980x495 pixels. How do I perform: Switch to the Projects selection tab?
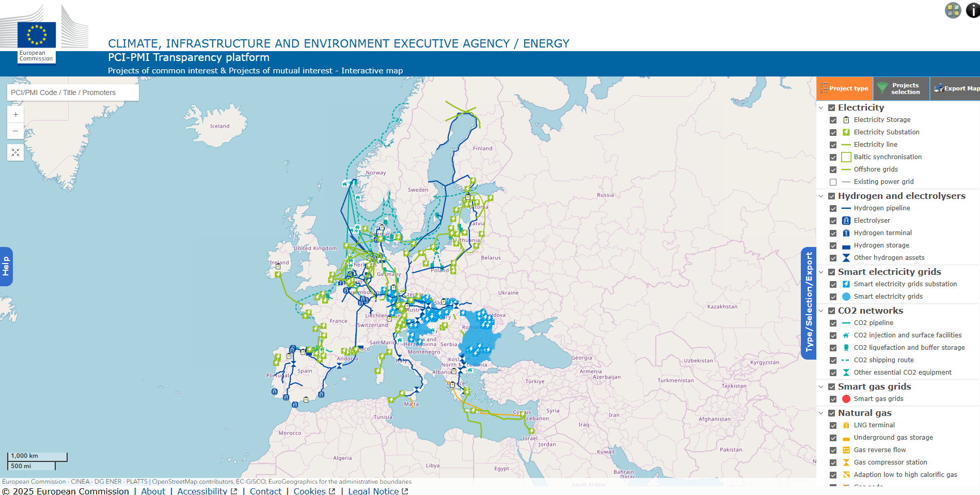click(901, 88)
